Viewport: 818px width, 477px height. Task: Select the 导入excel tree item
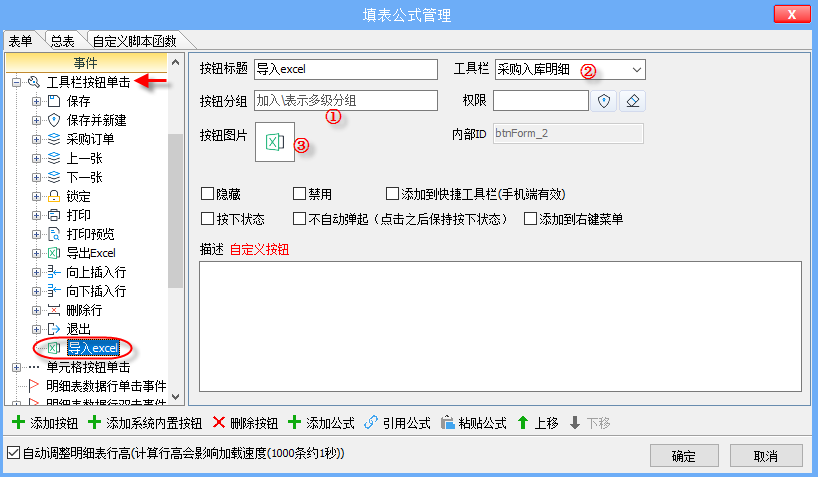[x=93, y=348]
